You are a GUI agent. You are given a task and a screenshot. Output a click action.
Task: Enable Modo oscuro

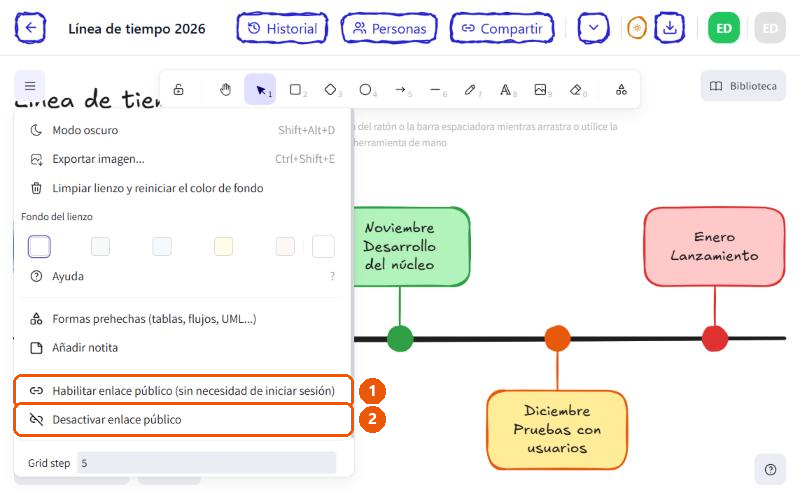coord(183,130)
